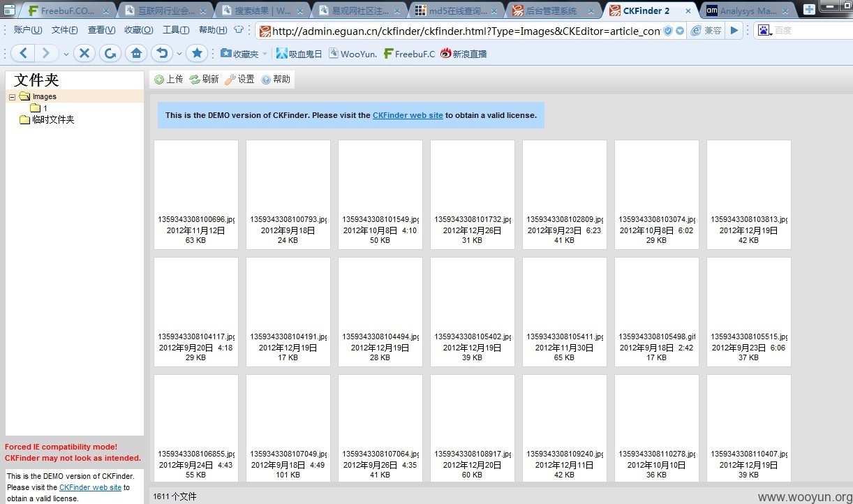Open the 工具(T) menu
The image size is (853, 504).
coord(176,30)
